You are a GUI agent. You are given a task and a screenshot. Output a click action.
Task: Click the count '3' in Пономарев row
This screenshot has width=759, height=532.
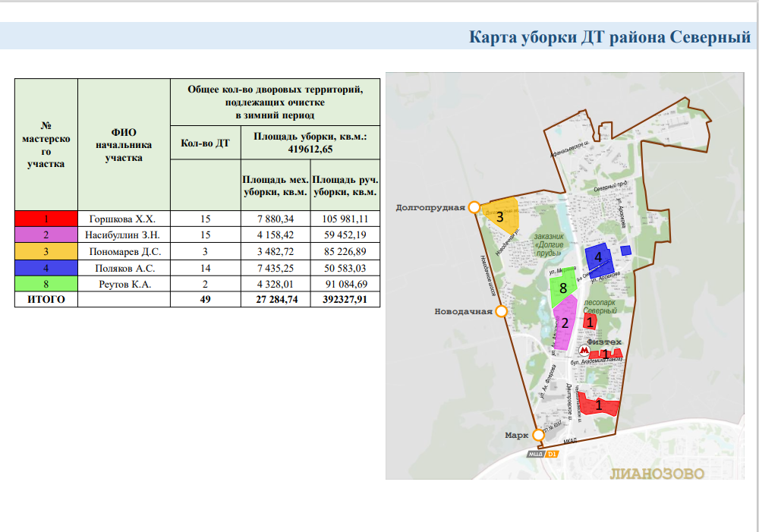[205, 252]
